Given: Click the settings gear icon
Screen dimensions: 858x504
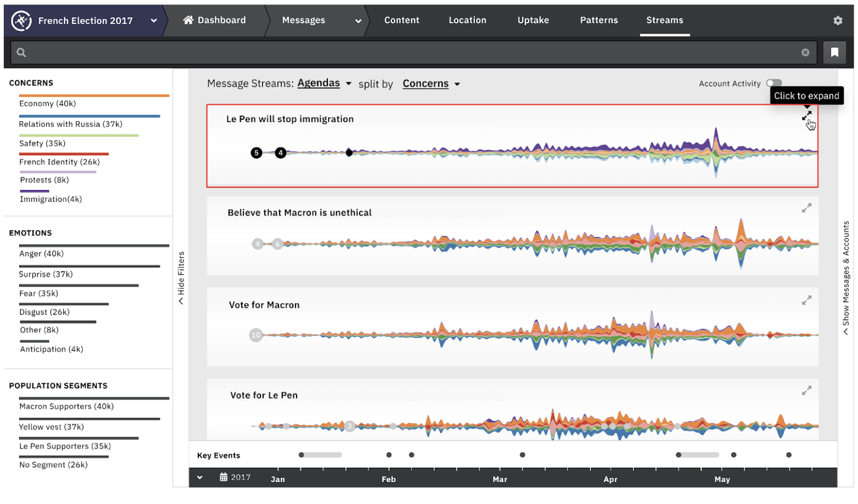Looking at the screenshot, I should (x=837, y=20).
